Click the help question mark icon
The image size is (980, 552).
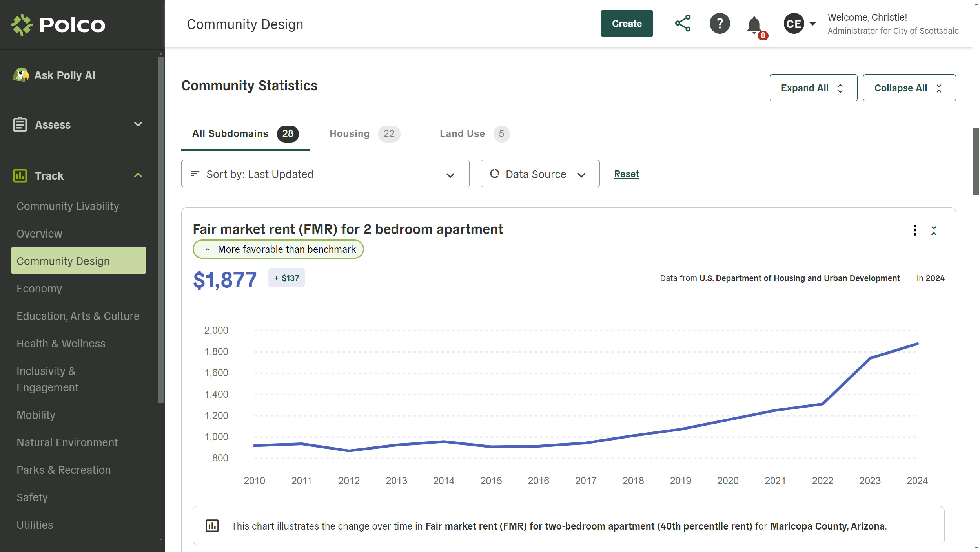(719, 24)
